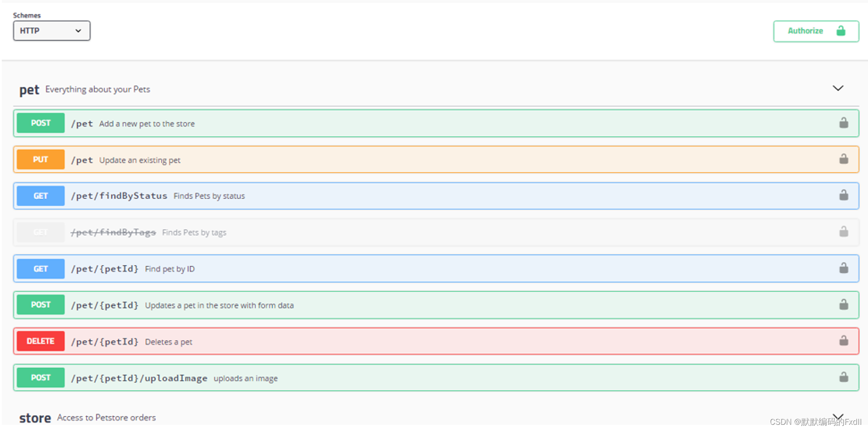Click the lock icon on GET /pet/{petId}
This screenshot has height=430, width=868.
click(x=843, y=268)
